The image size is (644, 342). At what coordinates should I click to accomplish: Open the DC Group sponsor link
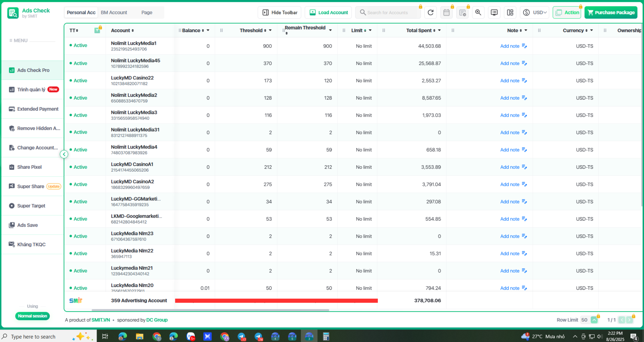tap(157, 320)
